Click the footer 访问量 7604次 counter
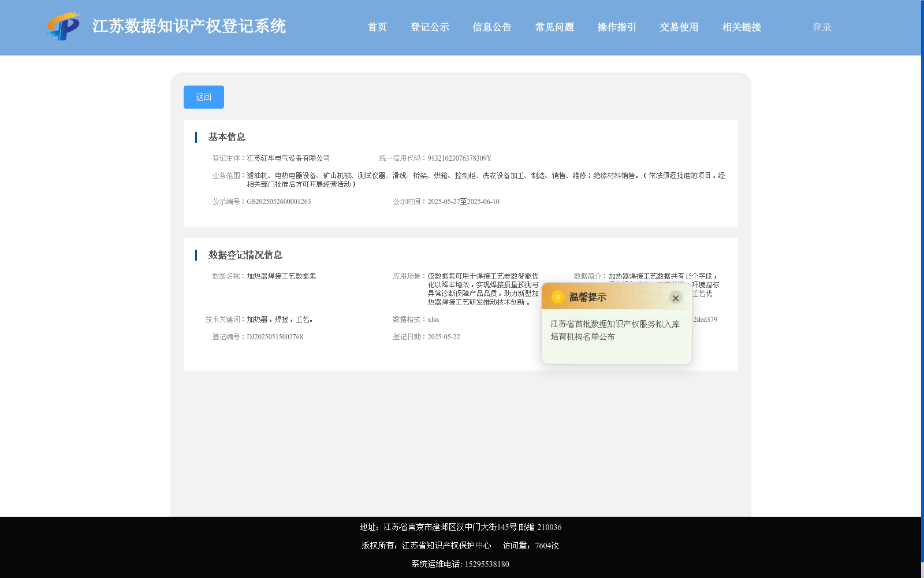 pyautogui.click(x=531, y=546)
